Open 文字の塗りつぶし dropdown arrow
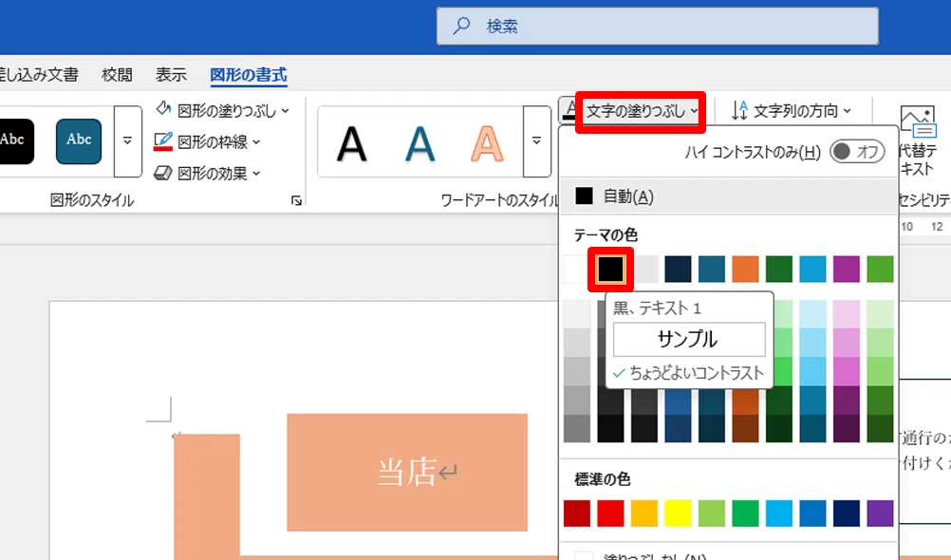This screenshot has width=951, height=560. (x=694, y=111)
